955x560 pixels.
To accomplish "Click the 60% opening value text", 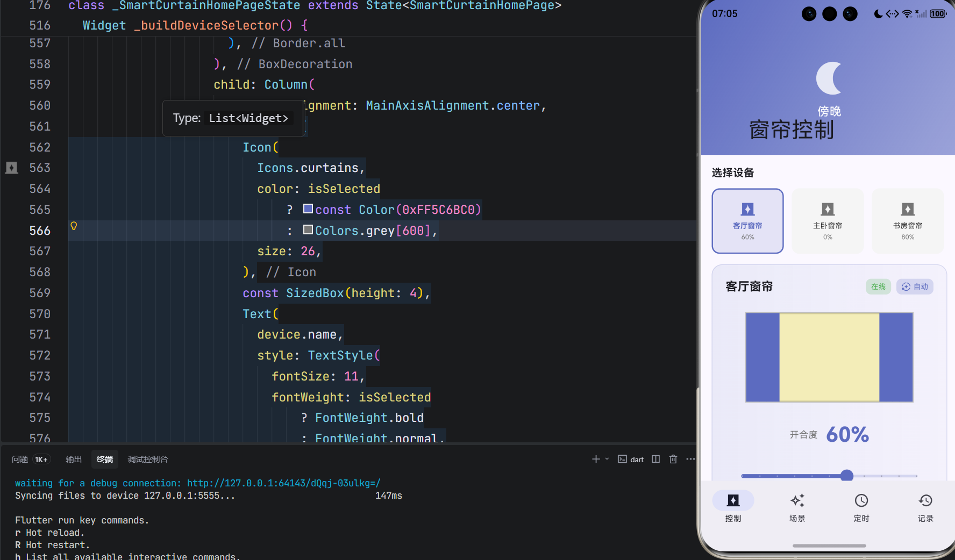I will click(847, 434).
